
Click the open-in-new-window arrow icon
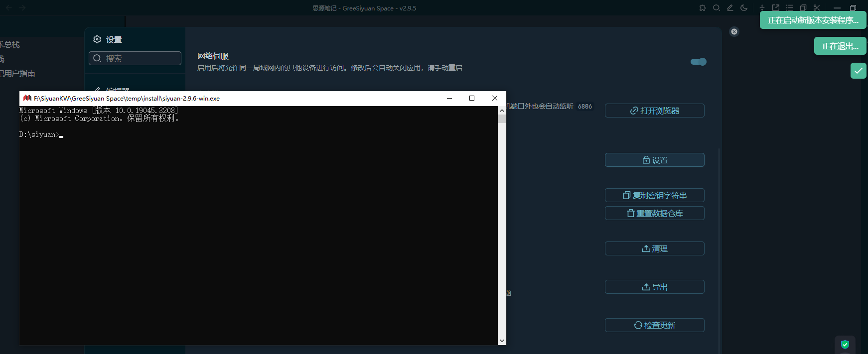coord(776,8)
